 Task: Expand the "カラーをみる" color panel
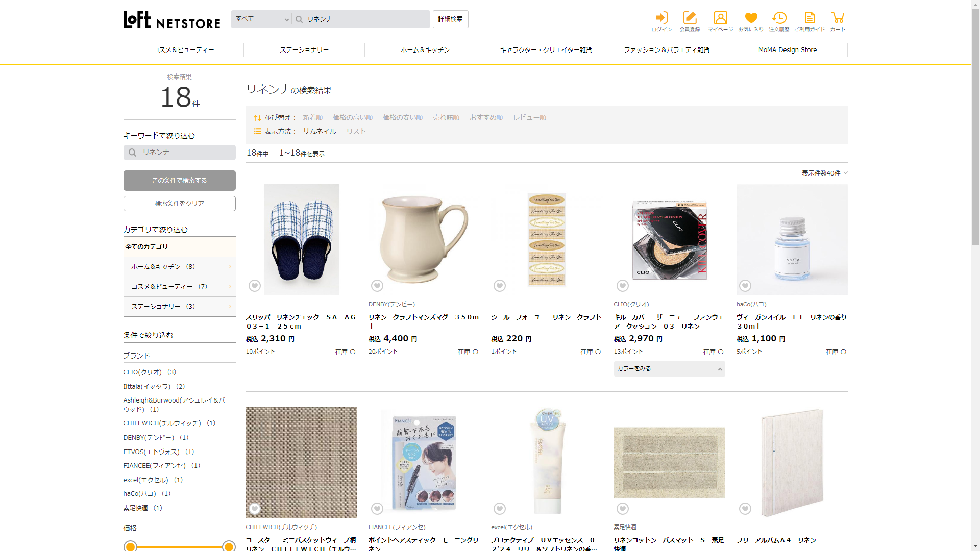click(669, 369)
